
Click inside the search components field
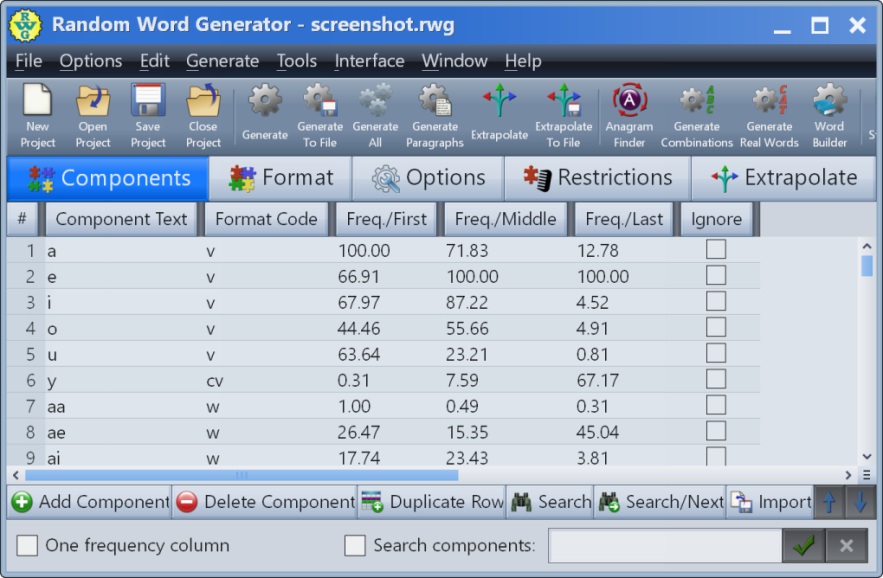(x=665, y=545)
